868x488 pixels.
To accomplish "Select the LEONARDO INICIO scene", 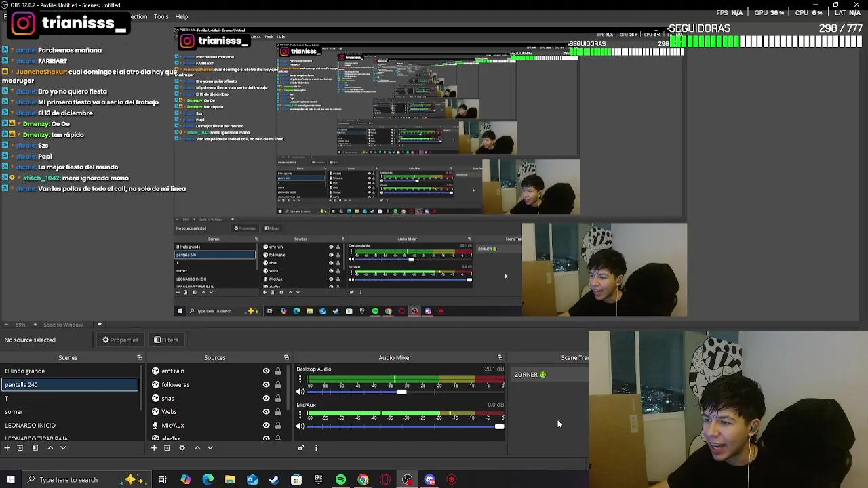I will [69, 425].
